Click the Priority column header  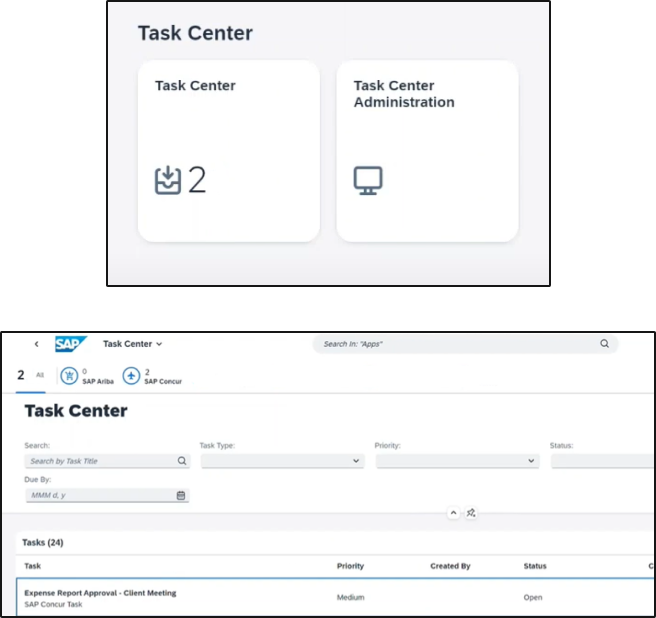point(351,566)
